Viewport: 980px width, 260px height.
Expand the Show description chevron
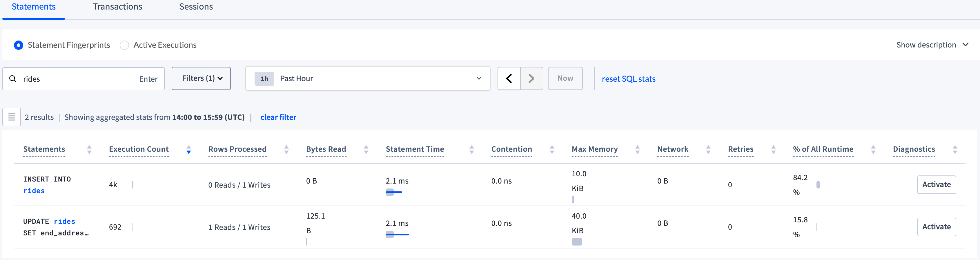(965, 45)
